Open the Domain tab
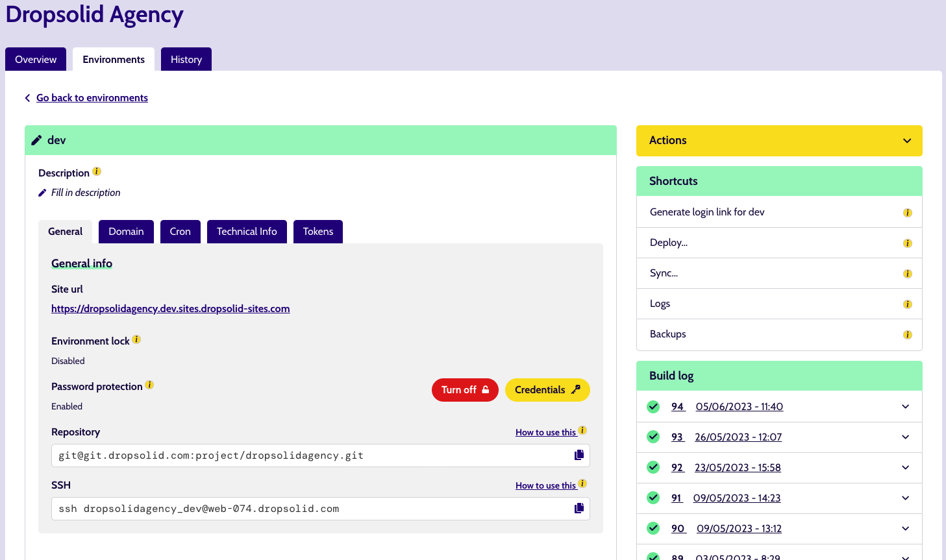 click(x=126, y=232)
